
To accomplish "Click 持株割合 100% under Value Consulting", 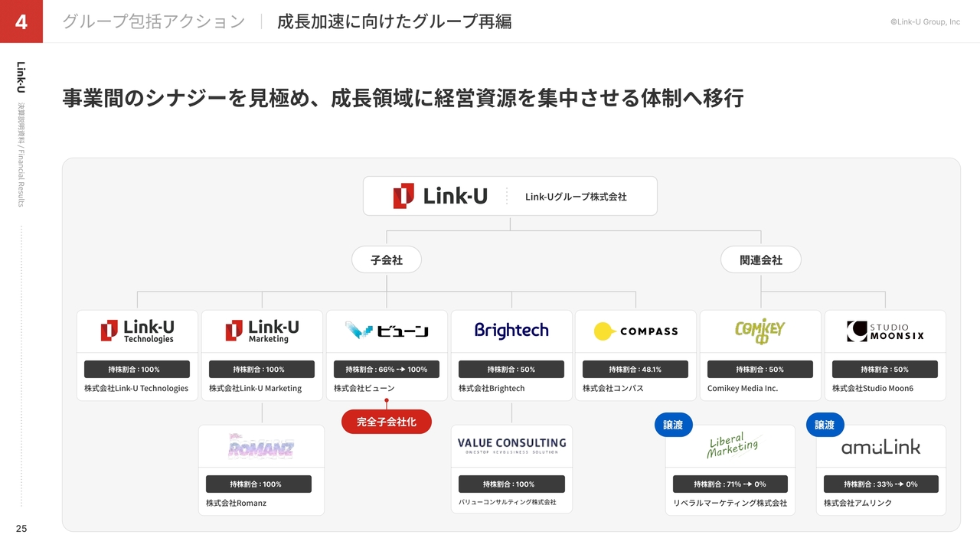I will coord(511,484).
